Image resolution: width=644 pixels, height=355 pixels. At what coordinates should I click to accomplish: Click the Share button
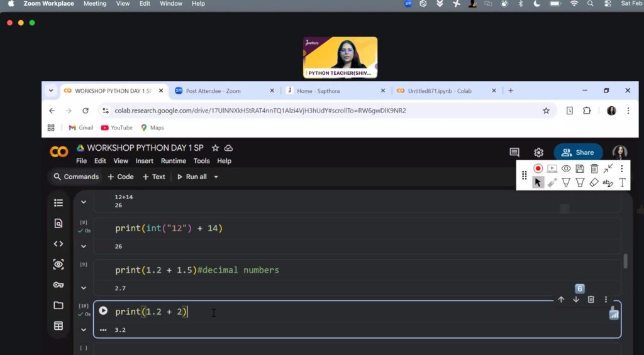pos(577,152)
